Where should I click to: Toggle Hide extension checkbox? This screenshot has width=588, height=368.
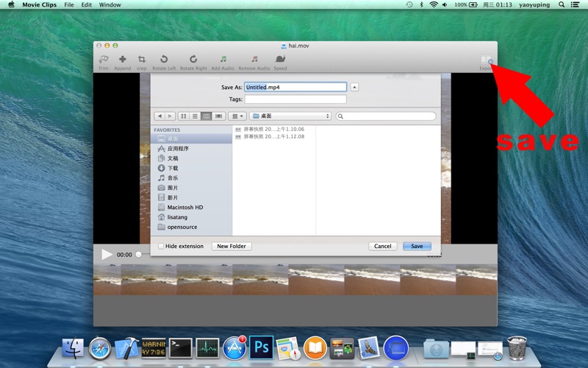[x=161, y=247]
